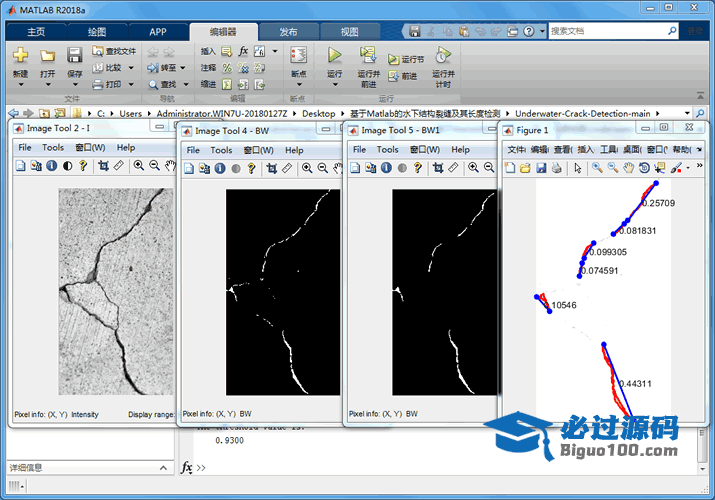Click Run and Time (运行并计时) icon
This screenshot has width=715, height=500.
[443, 55]
